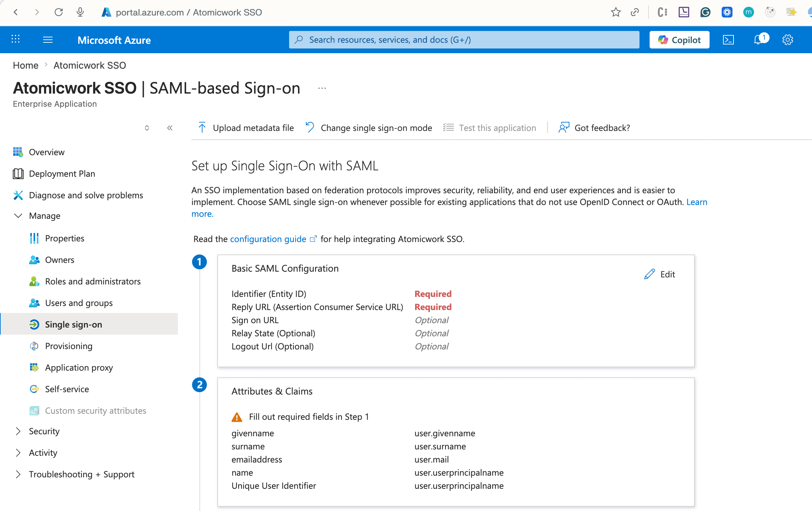Screen dimensions: 812x511
Task: Go back using the browser back arrow
Action: (16, 12)
